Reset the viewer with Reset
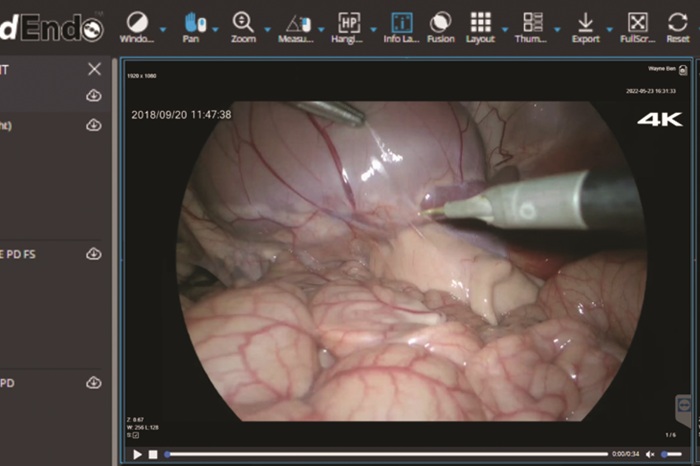This screenshot has width=700, height=466. (x=678, y=27)
